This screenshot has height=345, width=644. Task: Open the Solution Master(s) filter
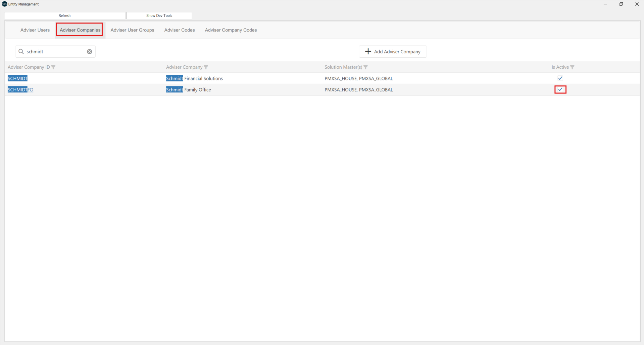click(x=366, y=67)
